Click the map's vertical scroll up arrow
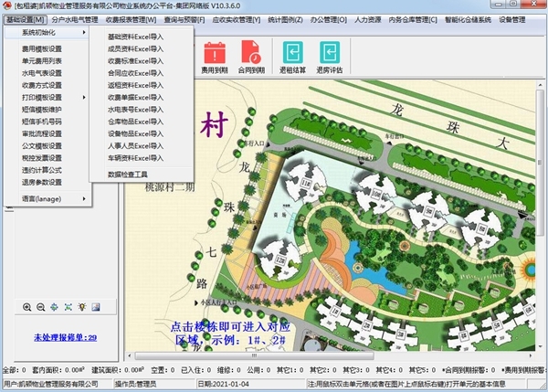 coord(540,85)
